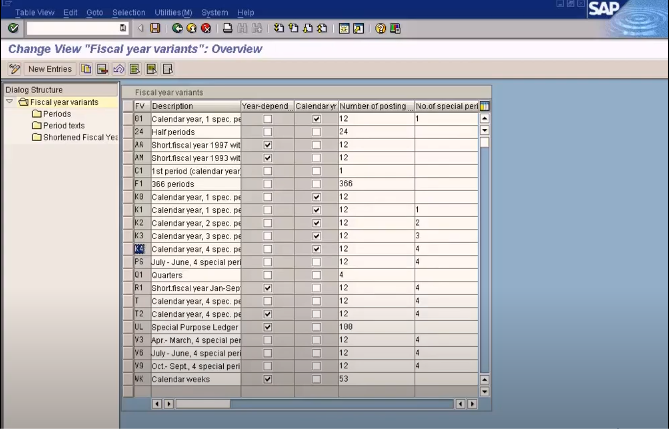Toggle Year-dependent checkbox for Special Purpose Ledger
Screen dimensions: 669x429
point(268,327)
